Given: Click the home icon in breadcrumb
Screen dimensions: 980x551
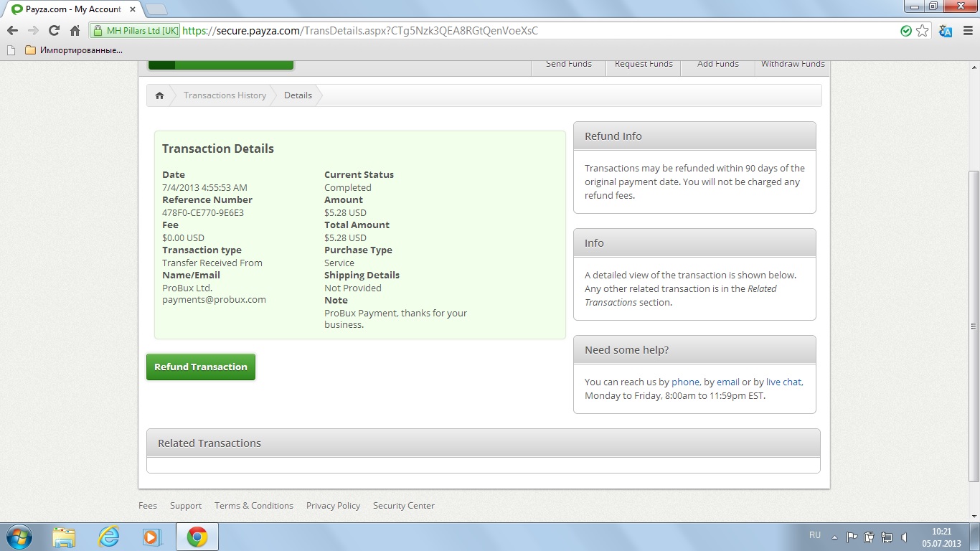Looking at the screenshot, I should click(159, 95).
